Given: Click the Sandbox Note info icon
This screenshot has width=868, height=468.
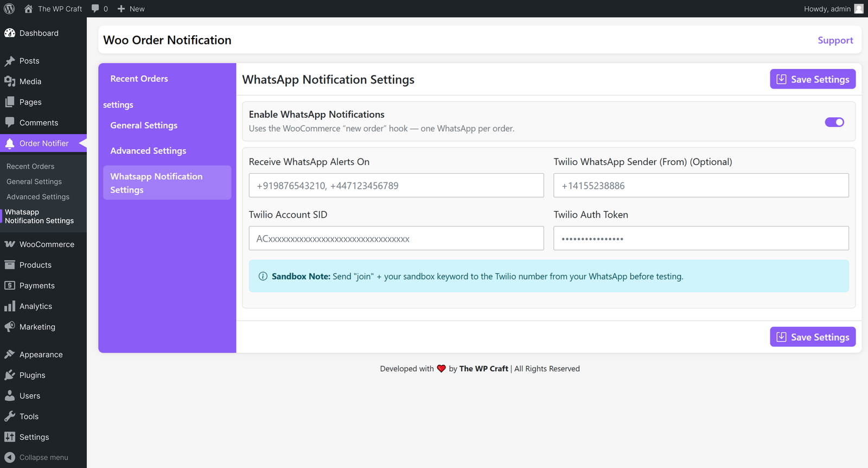Looking at the screenshot, I should coord(263,276).
